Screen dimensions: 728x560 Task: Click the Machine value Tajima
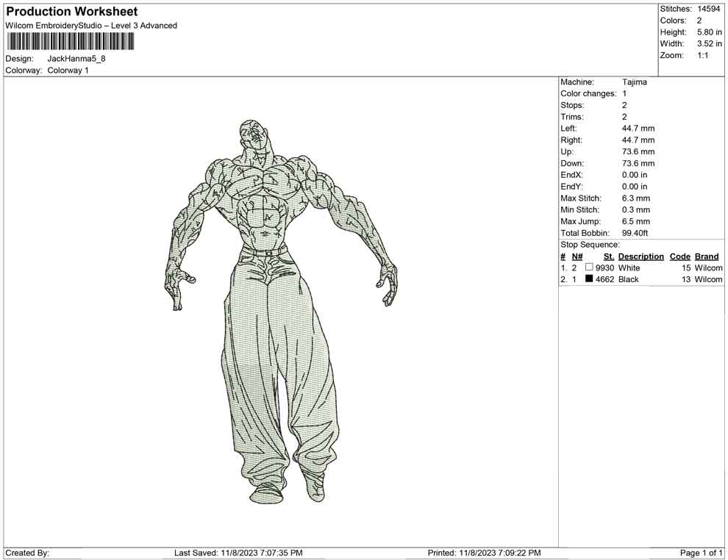[634, 82]
